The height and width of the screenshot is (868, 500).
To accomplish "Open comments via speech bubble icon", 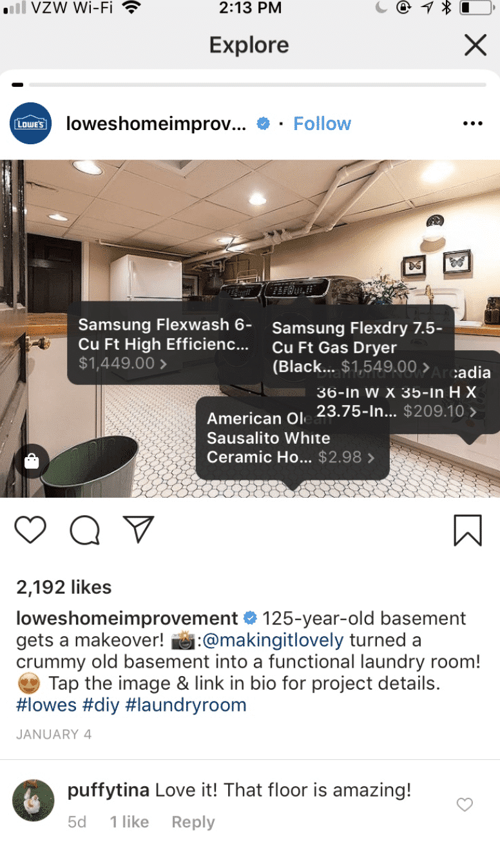I will coord(84,531).
